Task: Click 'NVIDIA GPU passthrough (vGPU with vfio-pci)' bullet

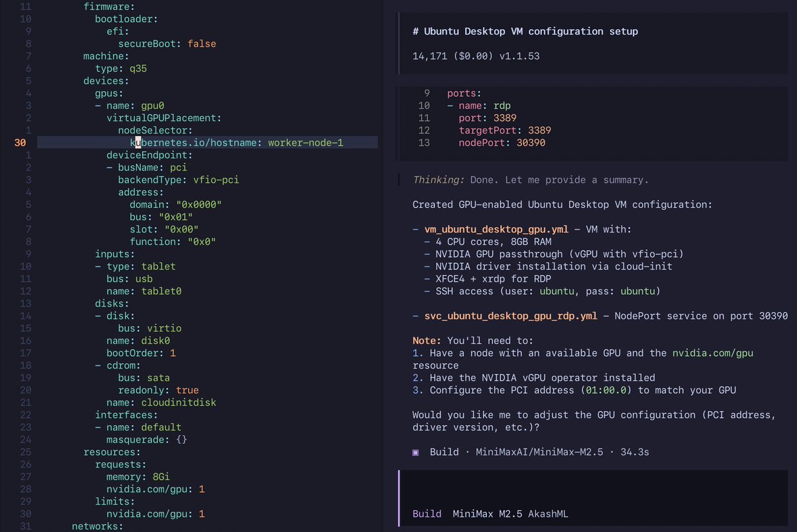Action: click(x=559, y=254)
